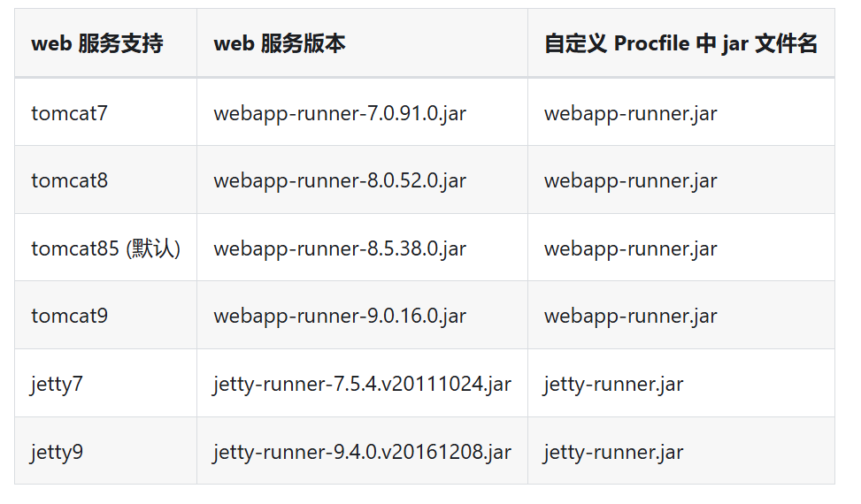Select jetty-runner-7.5.4.v20111024.jar text
Screen dimensions: 861x504
[363, 385]
